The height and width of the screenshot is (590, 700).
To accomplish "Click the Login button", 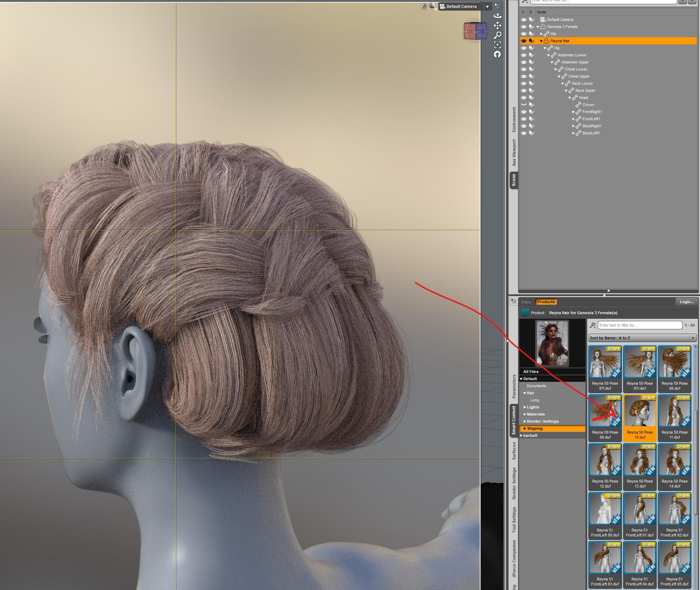I will pos(686,302).
